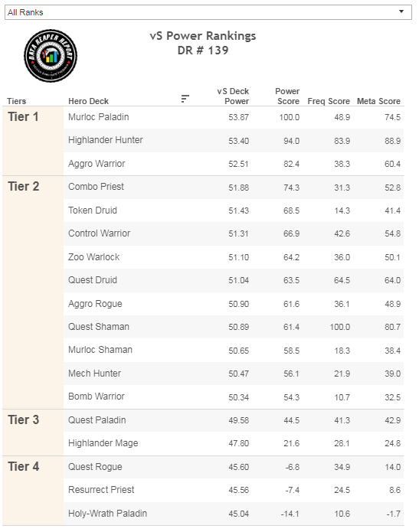The image size is (419, 532).
Task: Click the Meta Score column header
Action: point(378,101)
